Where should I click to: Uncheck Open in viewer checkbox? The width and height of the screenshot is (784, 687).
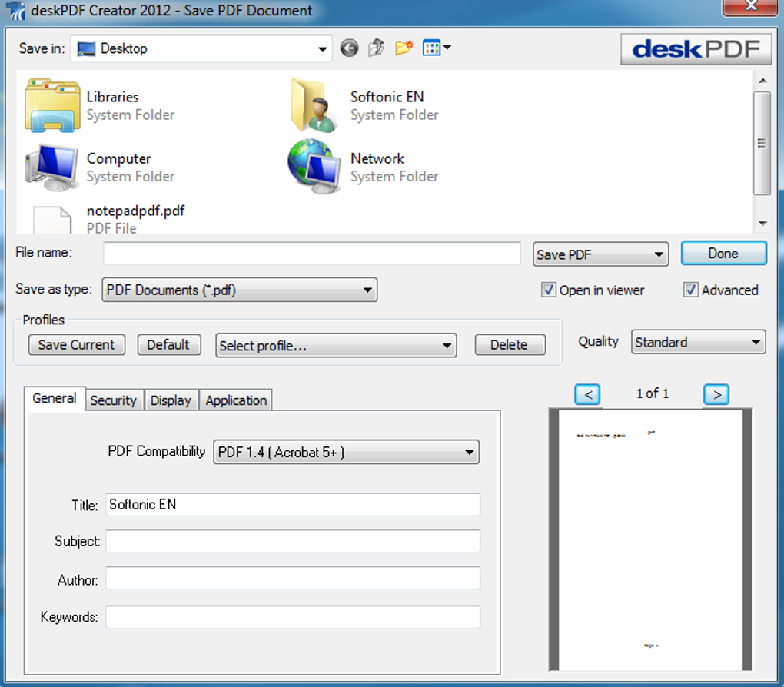[x=549, y=290]
